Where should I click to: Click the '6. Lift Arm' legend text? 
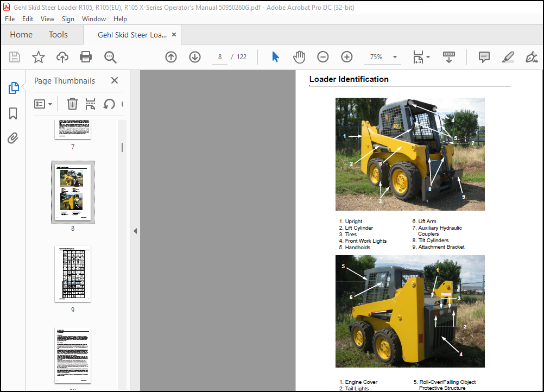[x=425, y=222]
